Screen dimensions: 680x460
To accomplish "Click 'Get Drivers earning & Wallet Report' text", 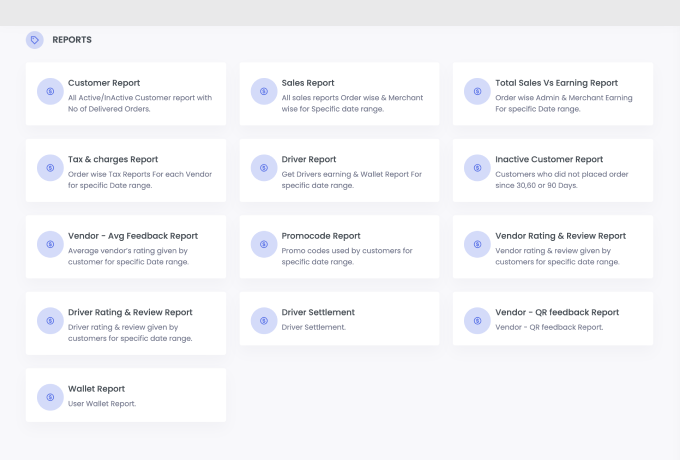I will (352, 179).
